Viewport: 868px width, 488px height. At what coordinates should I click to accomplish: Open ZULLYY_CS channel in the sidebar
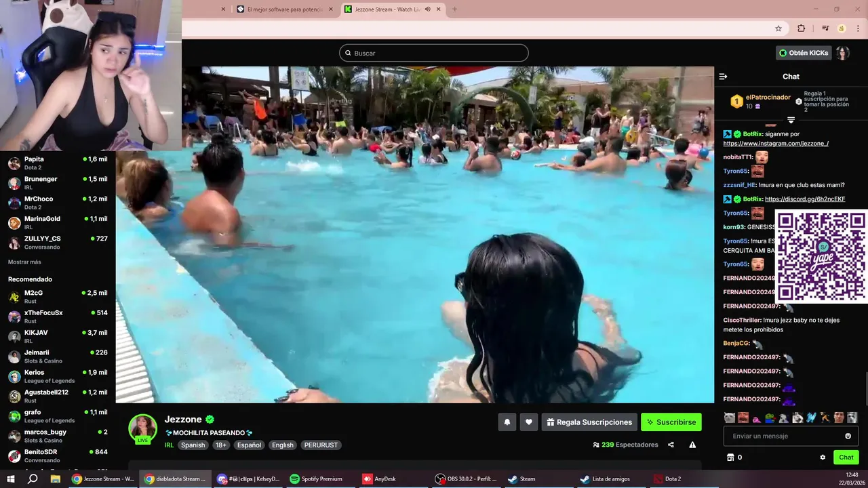point(58,243)
